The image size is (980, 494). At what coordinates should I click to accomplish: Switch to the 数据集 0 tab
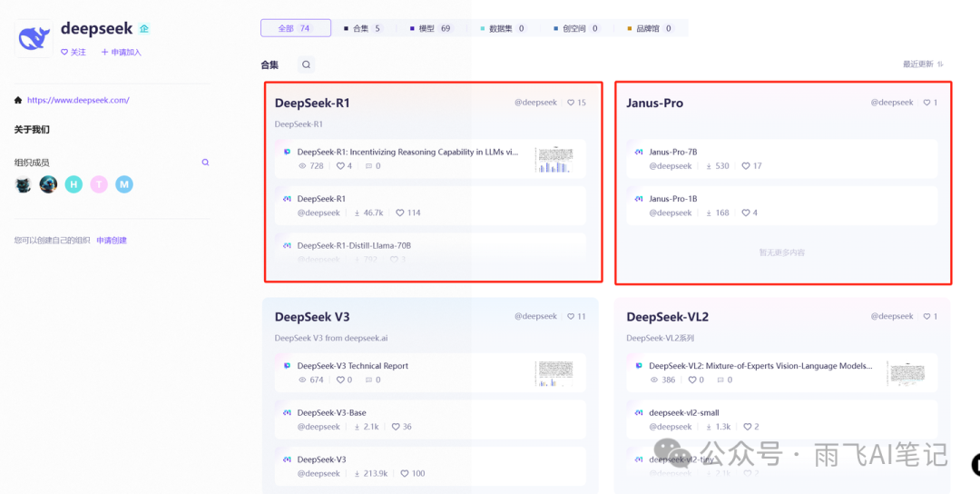(x=504, y=28)
